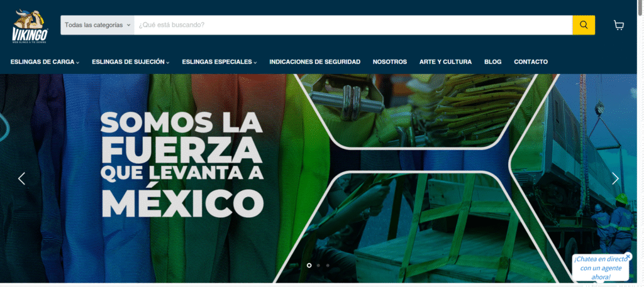The width and height of the screenshot is (644, 287).
Task: Expand the Eslingas de Sujeción menu
Action: tap(130, 62)
